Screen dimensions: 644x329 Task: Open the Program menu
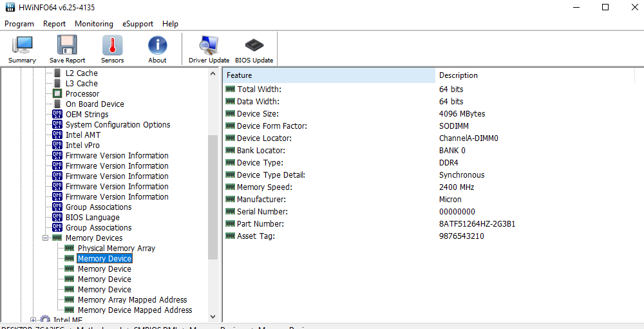19,24
